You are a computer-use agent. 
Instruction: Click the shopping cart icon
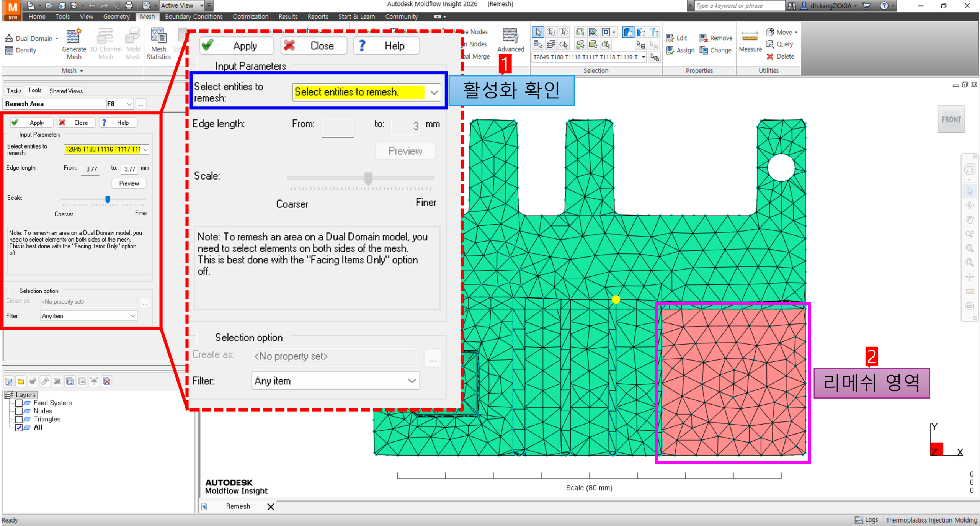pos(866,5)
